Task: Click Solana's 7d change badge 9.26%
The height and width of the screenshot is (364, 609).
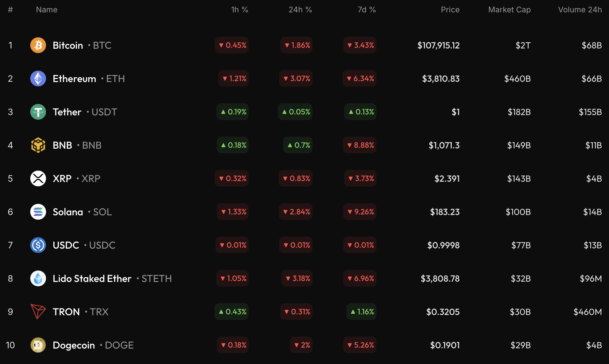Action: click(x=360, y=212)
